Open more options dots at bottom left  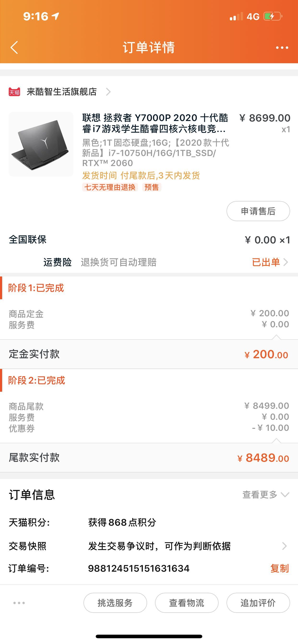coord(19,603)
